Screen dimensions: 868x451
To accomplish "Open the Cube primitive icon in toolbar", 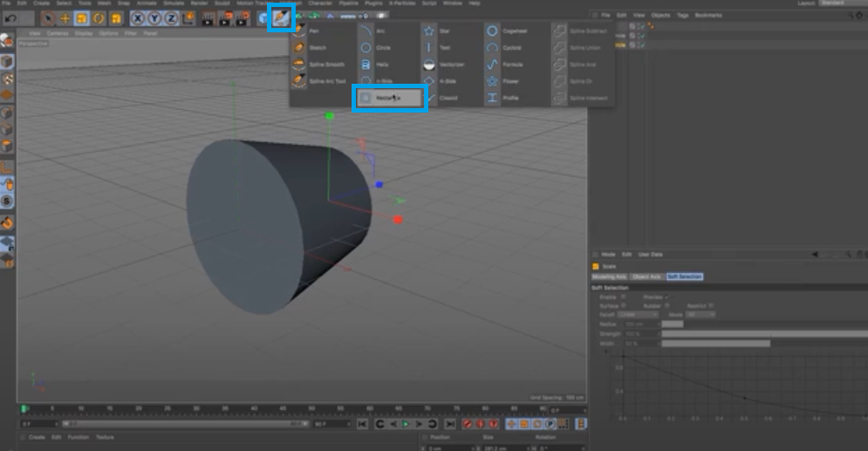I will [263, 19].
